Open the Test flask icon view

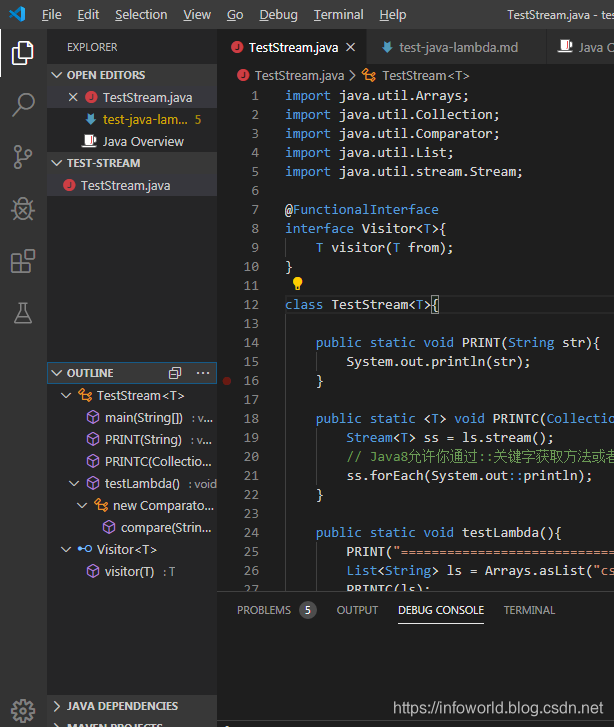[x=23, y=313]
